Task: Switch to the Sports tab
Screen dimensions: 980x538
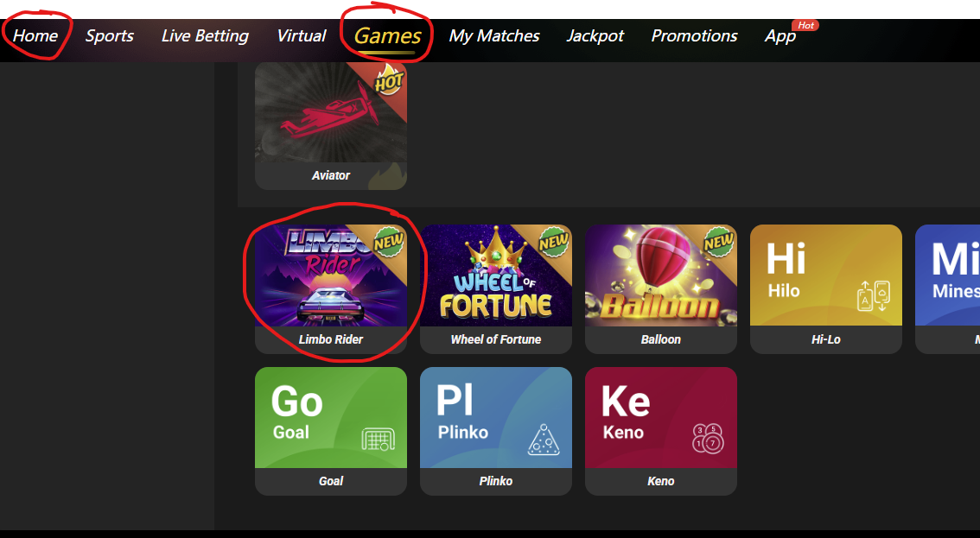Action: click(x=110, y=35)
